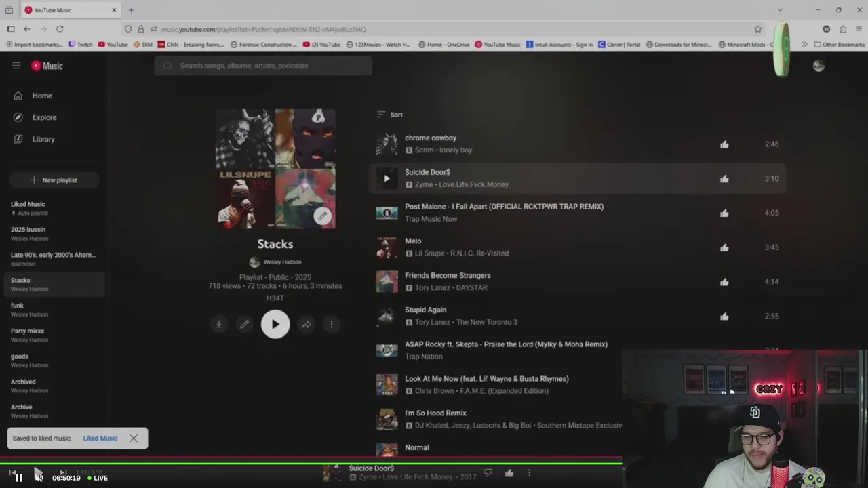Viewport: 868px width, 488px height.
Task: Focus the search songs, albums, artists field
Action: tap(263, 66)
